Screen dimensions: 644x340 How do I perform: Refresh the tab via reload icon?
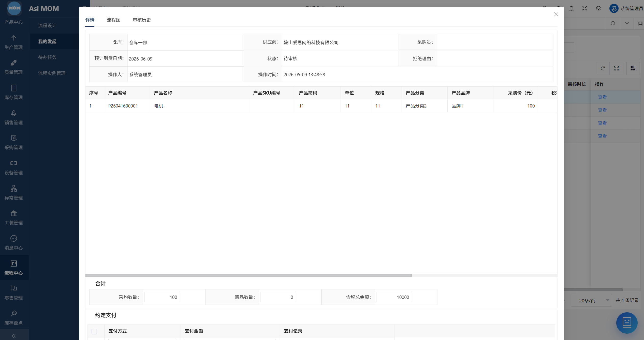(613, 23)
